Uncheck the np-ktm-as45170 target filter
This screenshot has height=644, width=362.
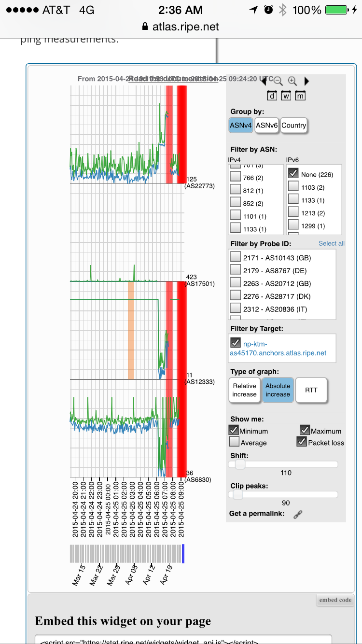236,343
